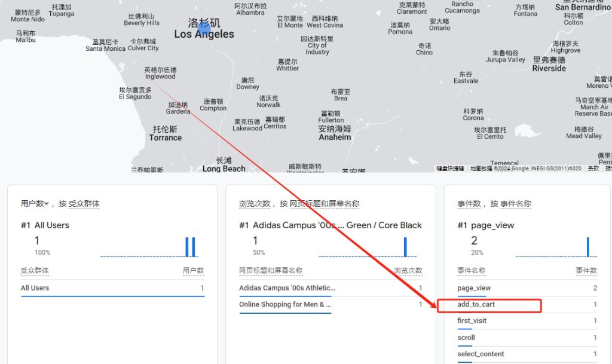Click the 网页标题和屏幕名称 dimension selector
Viewport: 612px width, 364px height.
(x=325, y=204)
